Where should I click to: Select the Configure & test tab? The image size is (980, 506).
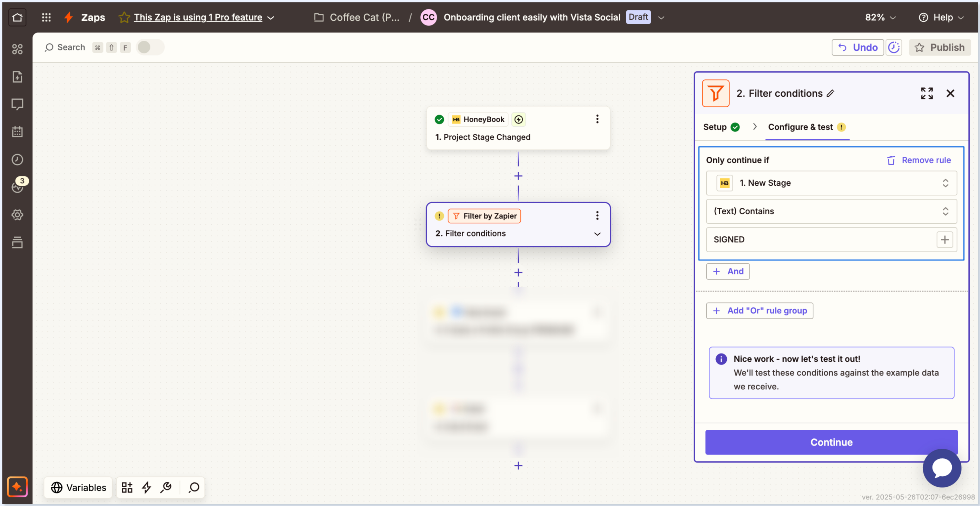[807, 127]
